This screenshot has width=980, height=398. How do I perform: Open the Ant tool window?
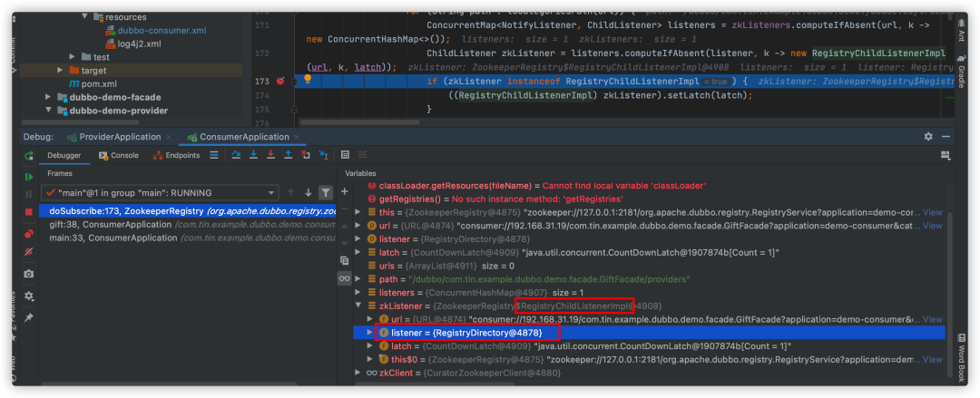pos(961,29)
